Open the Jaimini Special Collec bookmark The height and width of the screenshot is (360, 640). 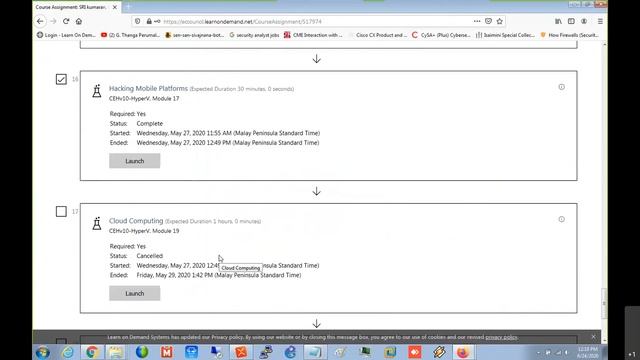505,35
